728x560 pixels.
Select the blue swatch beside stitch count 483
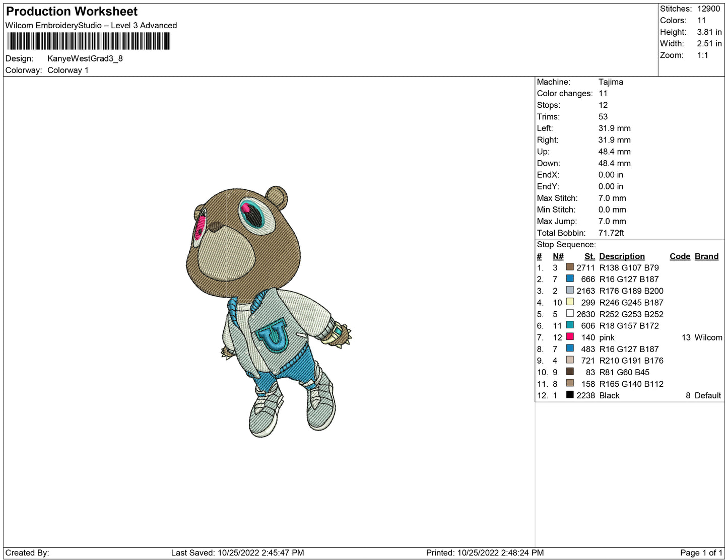point(570,348)
